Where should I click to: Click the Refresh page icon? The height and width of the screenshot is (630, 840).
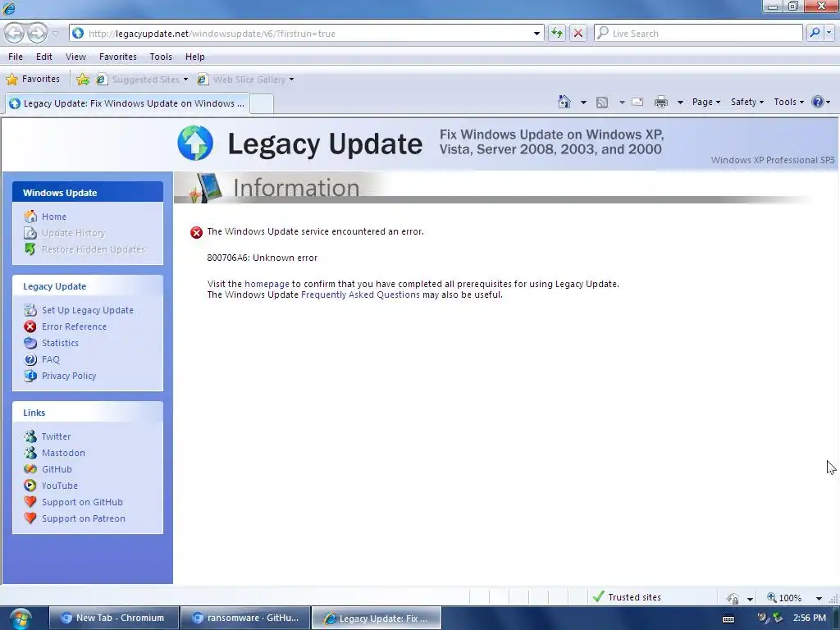(557, 33)
